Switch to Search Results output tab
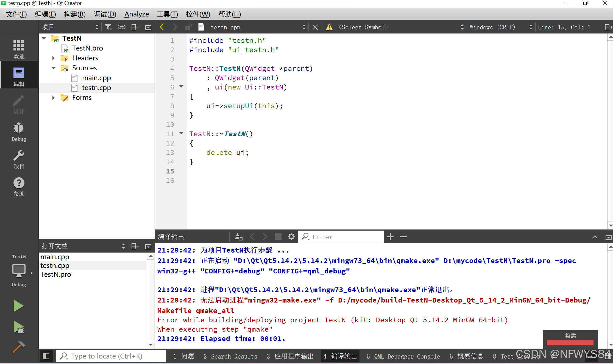Image resolution: width=613 pixels, height=364 pixels. coord(230,356)
